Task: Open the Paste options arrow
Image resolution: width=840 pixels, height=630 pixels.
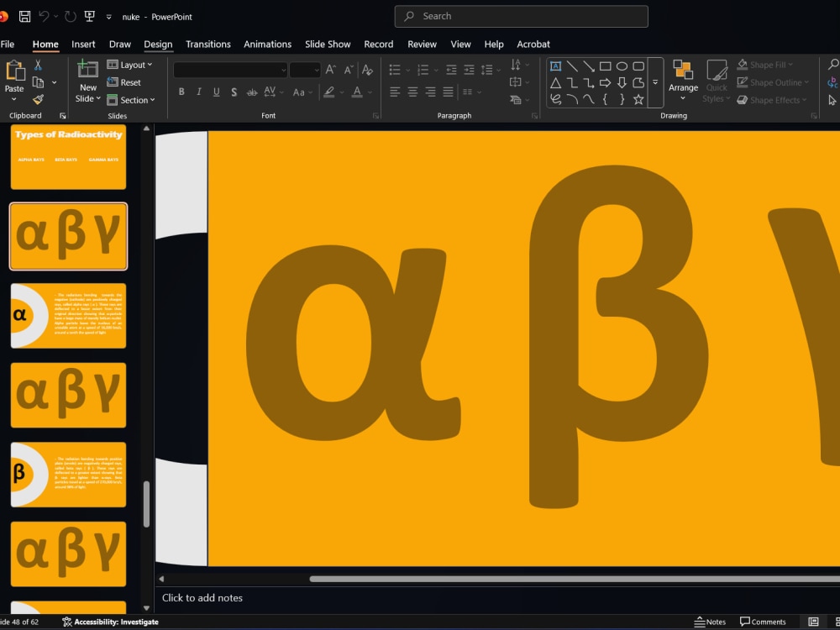Action: click(14, 99)
